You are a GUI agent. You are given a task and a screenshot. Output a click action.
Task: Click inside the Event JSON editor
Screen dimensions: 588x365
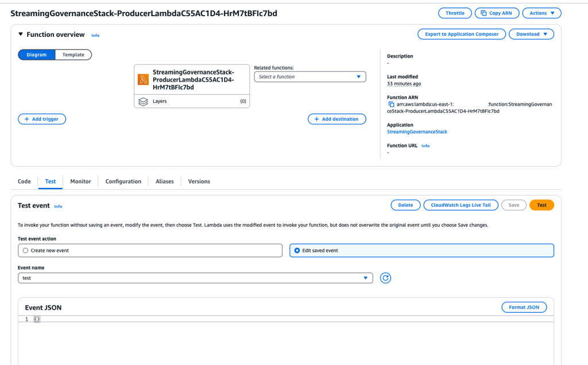pos(172,318)
